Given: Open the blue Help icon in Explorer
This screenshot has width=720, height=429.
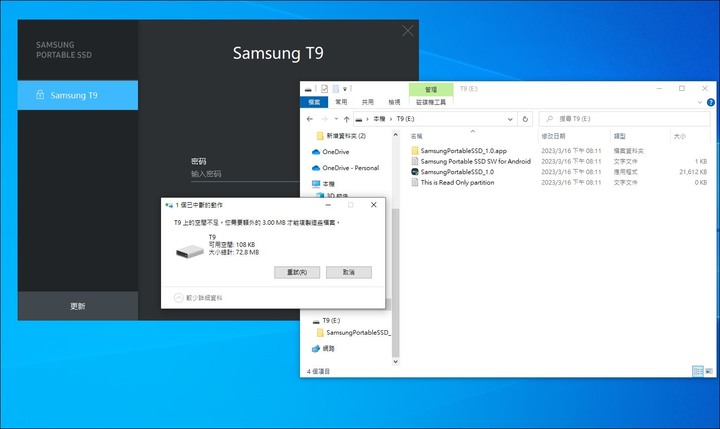Looking at the screenshot, I should 710,102.
